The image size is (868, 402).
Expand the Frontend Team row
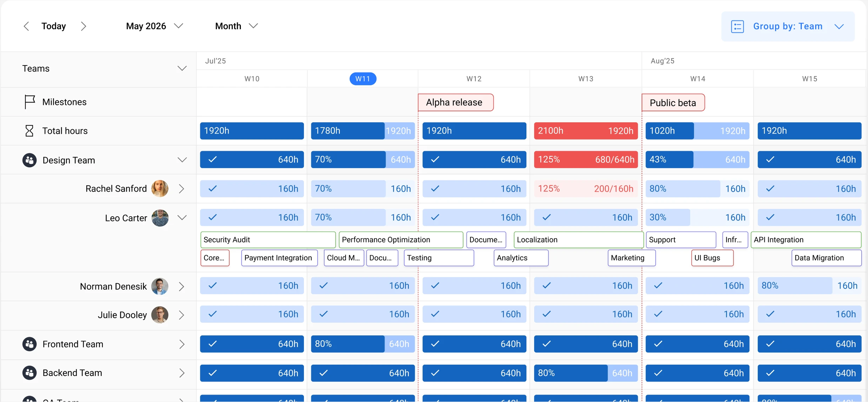182,344
